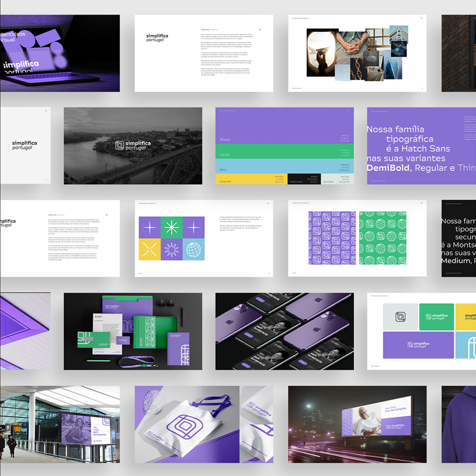The width and height of the screenshot is (476, 476).
Task: Open the black Montserrat typography slide
Action: [459, 238]
